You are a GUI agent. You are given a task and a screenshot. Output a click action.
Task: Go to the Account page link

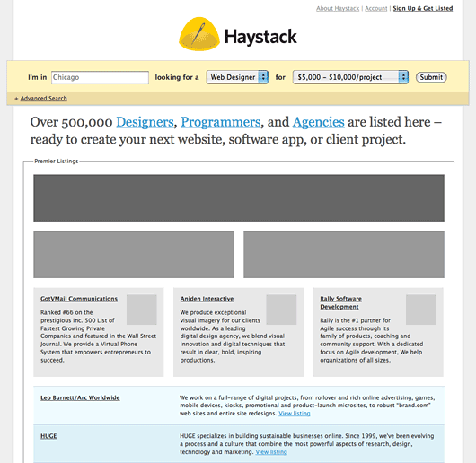[375, 8]
